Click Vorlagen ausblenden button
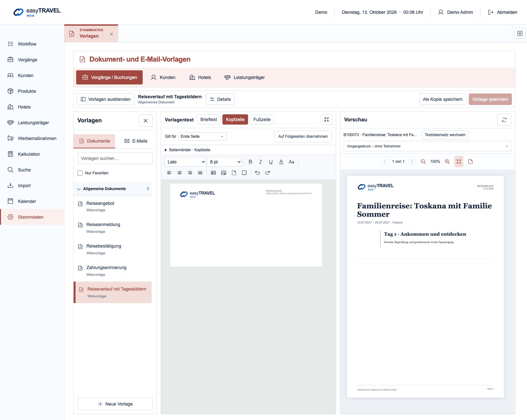 pyautogui.click(x=105, y=99)
